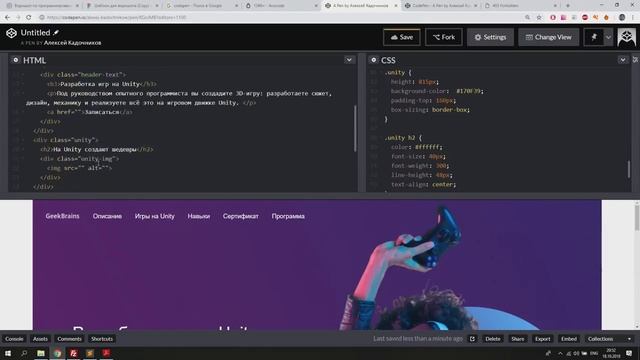Open the Collections dropdown
640x360 pixels.
(x=609, y=339)
